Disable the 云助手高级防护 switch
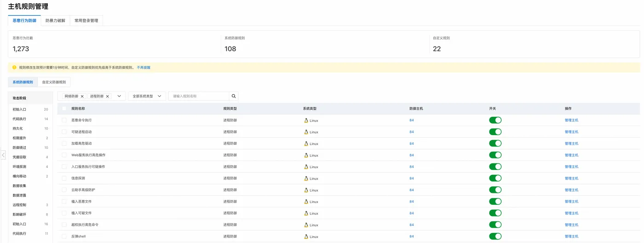This screenshot has width=644, height=243. click(x=495, y=190)
